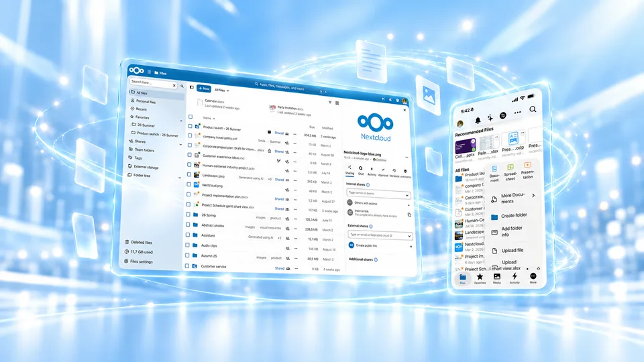Select the Nextcloud.png checkbox
The image size is (644, 362).
pyautogui.click(x=189, y=184)
